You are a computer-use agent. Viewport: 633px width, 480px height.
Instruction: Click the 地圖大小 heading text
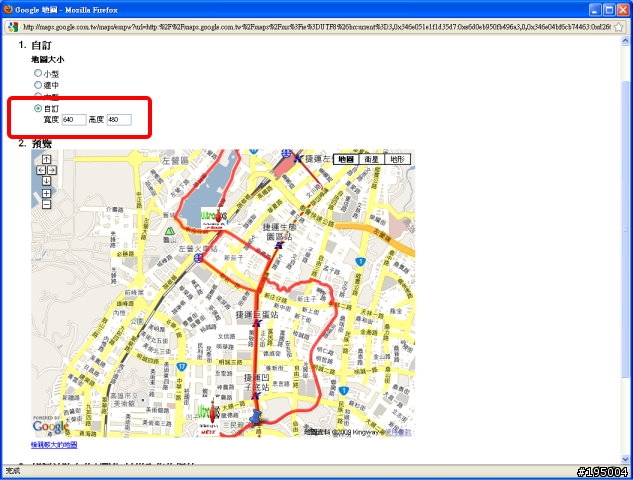(48, 59)
